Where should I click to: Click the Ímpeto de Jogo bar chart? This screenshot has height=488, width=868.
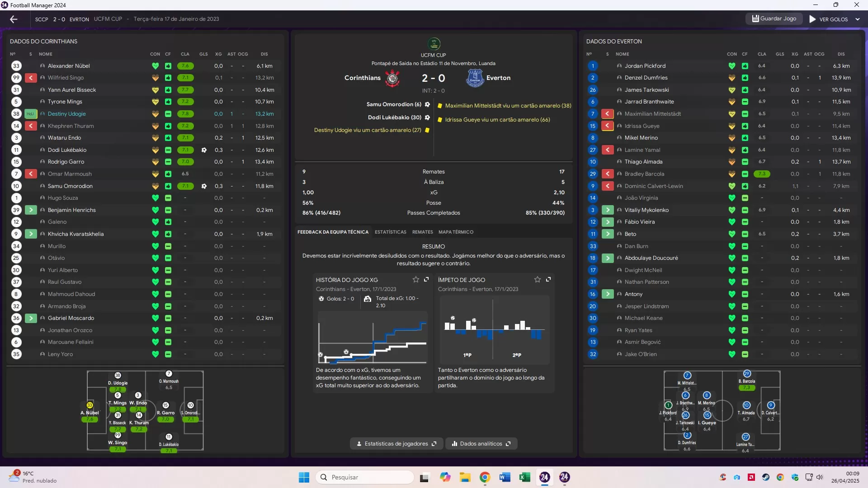(x=494, y=330)
